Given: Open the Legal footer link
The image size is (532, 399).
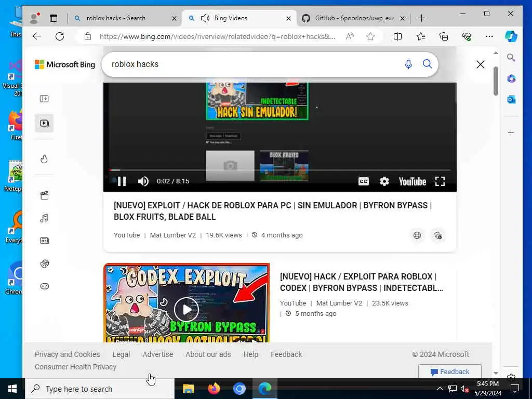Looking at the screenshot, I should click(121, 354).
